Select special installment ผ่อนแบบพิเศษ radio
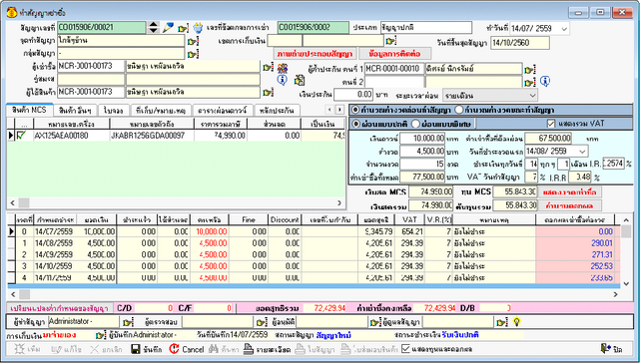The width and height of the screenshot is (641, 364). point(415,124)
